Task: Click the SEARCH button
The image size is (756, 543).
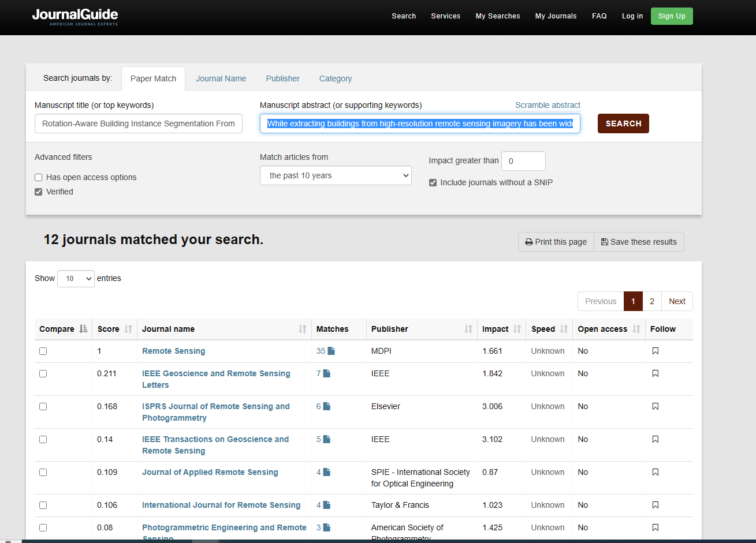Action: pyautogui.click(x=623, y=123)
